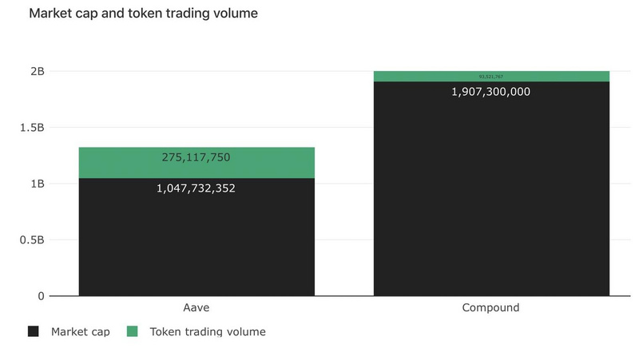Click the green Token trading volume swatch
This screenshot has width=639, height=364.
tap(133, 331)
